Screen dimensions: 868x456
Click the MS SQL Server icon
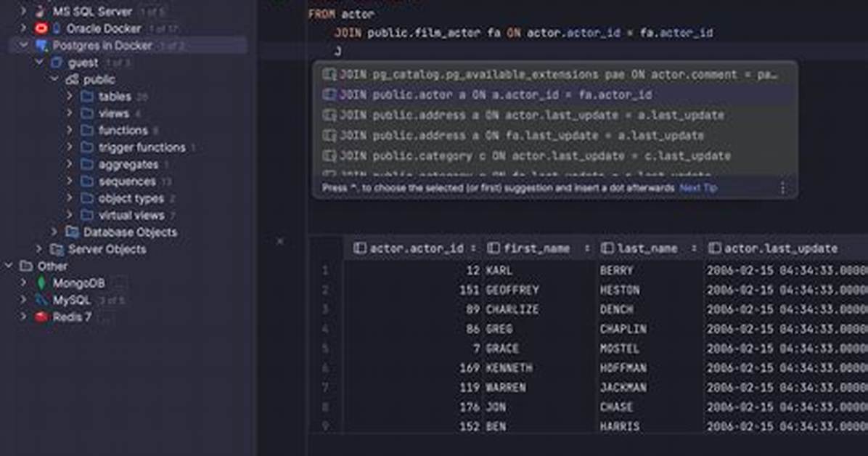click(41, 11)
